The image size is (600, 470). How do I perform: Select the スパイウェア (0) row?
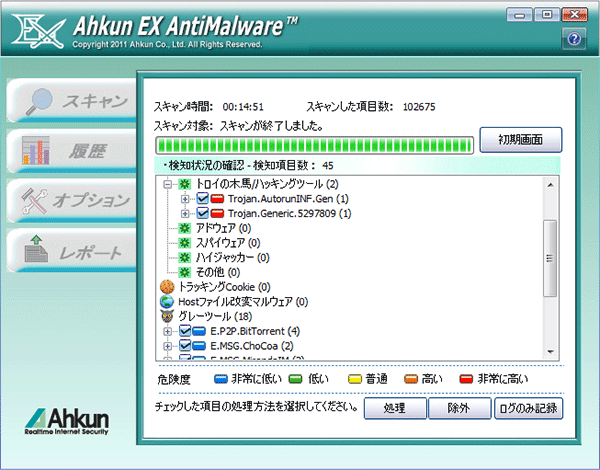coord(228,243)
